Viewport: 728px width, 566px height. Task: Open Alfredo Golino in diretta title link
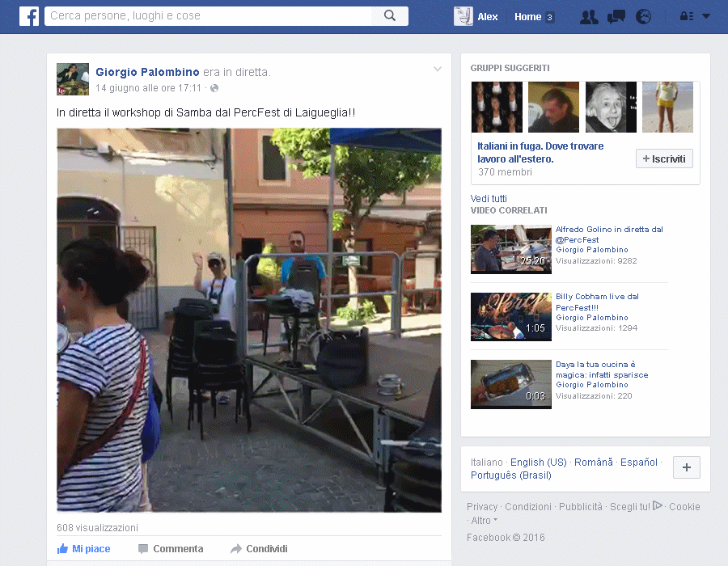[x=609, y=234]
